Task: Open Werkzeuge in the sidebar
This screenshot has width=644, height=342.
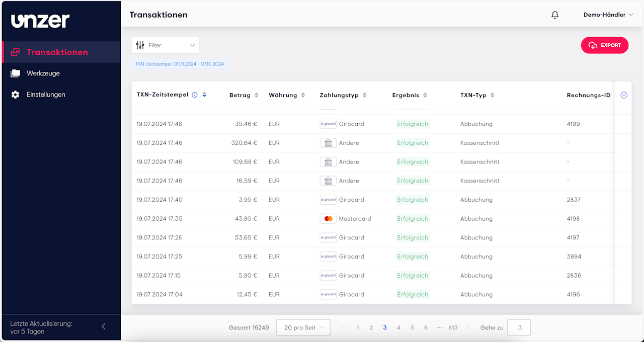Action: coord(43,73)
